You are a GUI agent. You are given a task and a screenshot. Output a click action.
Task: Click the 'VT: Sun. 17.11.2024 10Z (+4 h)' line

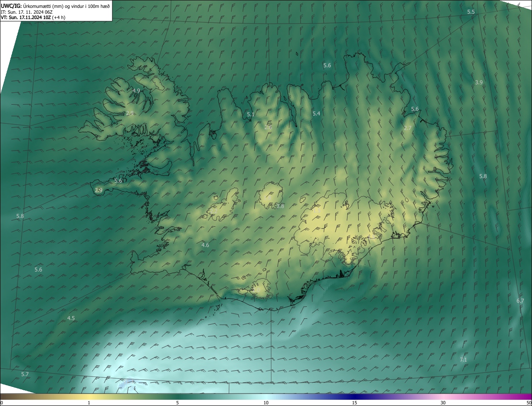click(x=33, y=17)
